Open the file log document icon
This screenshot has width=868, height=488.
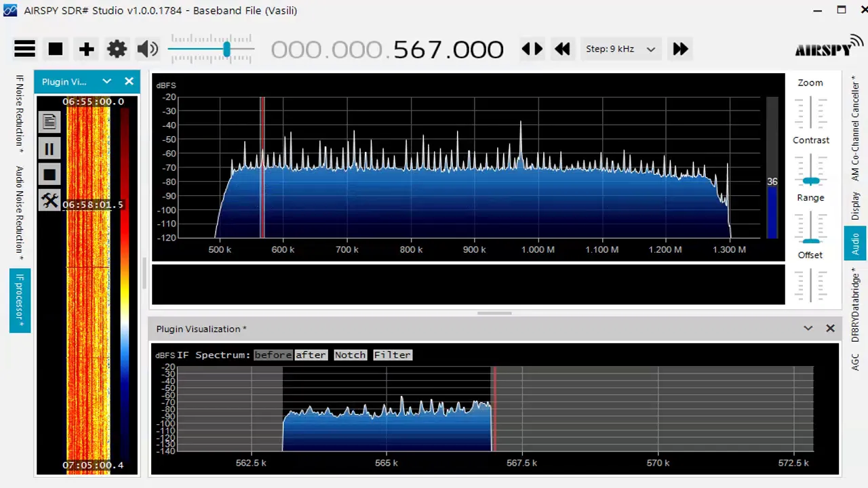tap(49, 122)
